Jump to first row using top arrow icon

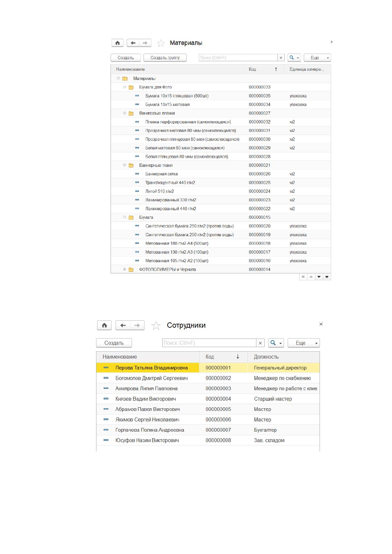[303, 277]
